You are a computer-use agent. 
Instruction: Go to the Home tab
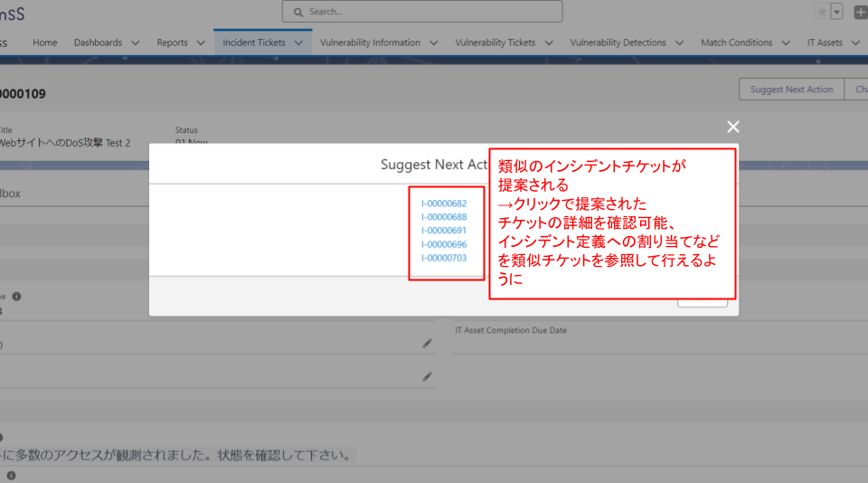(45, 43)
